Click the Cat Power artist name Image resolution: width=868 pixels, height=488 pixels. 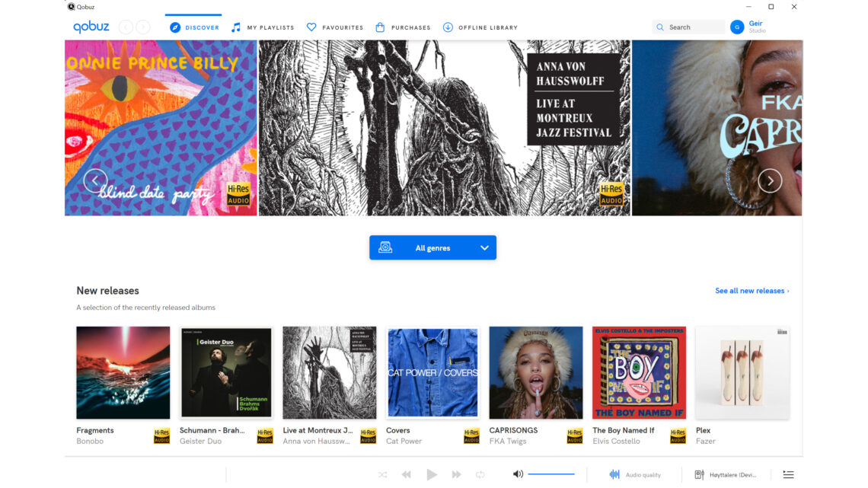coord(404,442)
